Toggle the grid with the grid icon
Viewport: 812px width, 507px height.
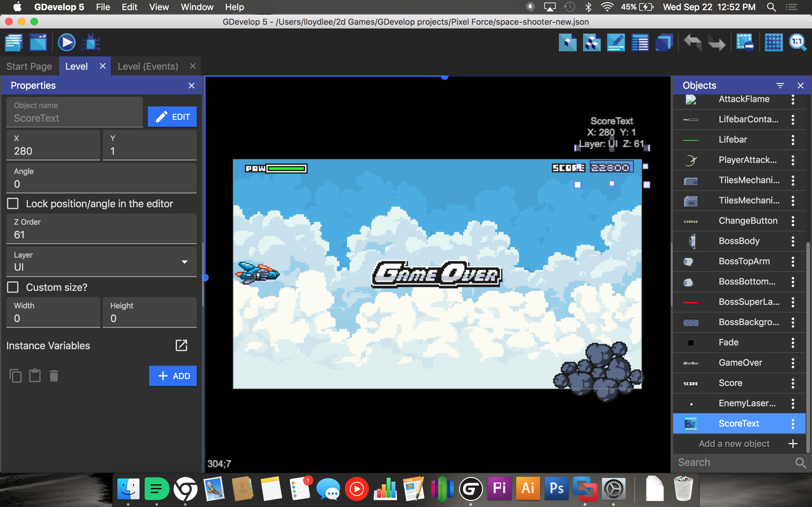click(773, 42)
